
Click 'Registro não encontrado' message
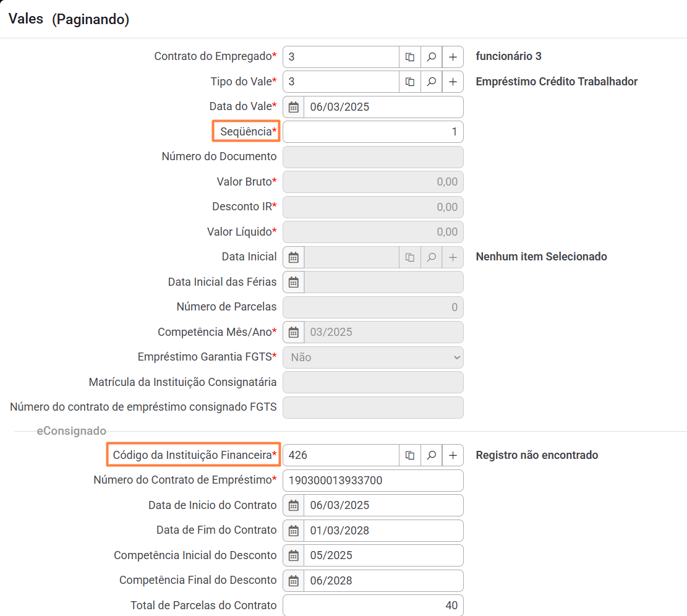point(537,455)
